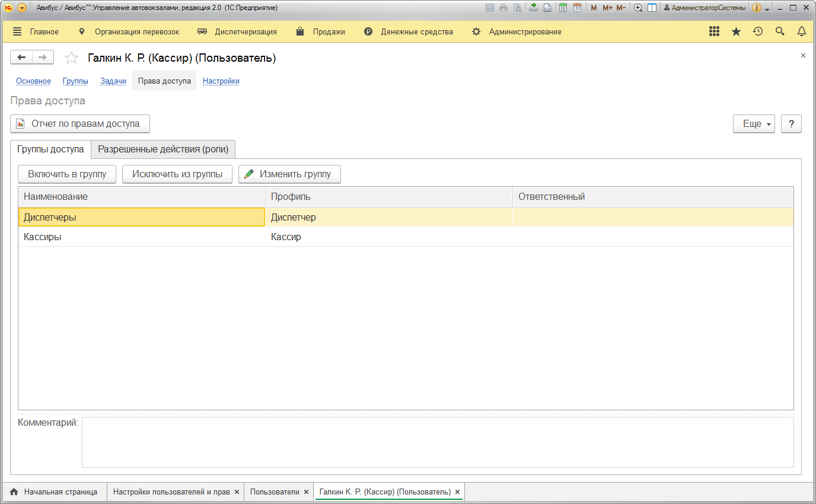Open the calendar icon in title bar
816x504 pixels.
click(x=576, y=8)
